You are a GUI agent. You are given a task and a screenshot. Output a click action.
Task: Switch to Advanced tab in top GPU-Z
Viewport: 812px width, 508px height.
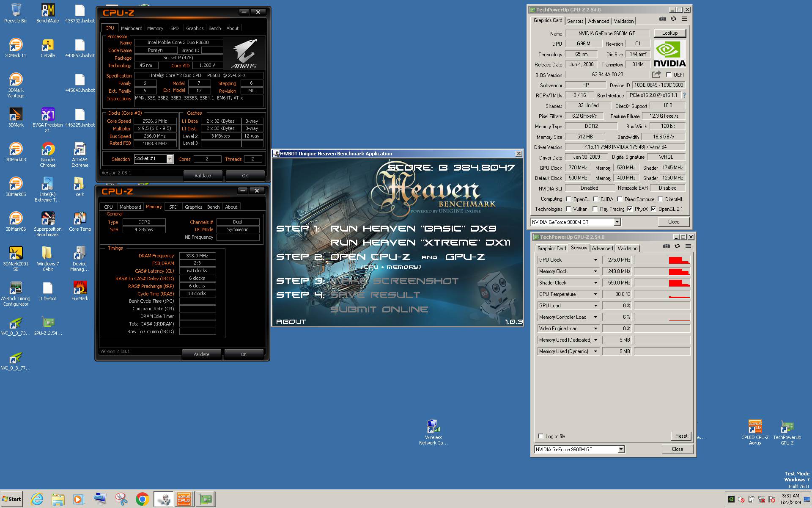(x=598, y=21)
